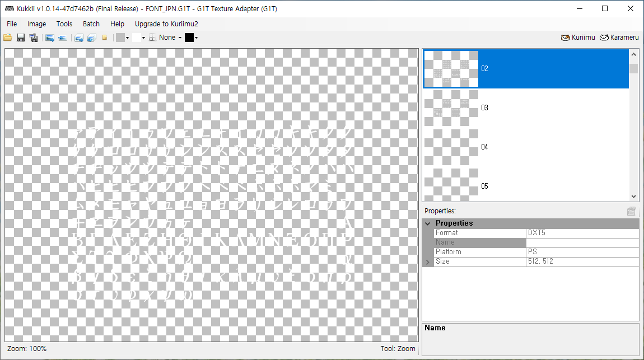Click the grid border style icon
Screen dimensions: 644x360
[152, 38]
